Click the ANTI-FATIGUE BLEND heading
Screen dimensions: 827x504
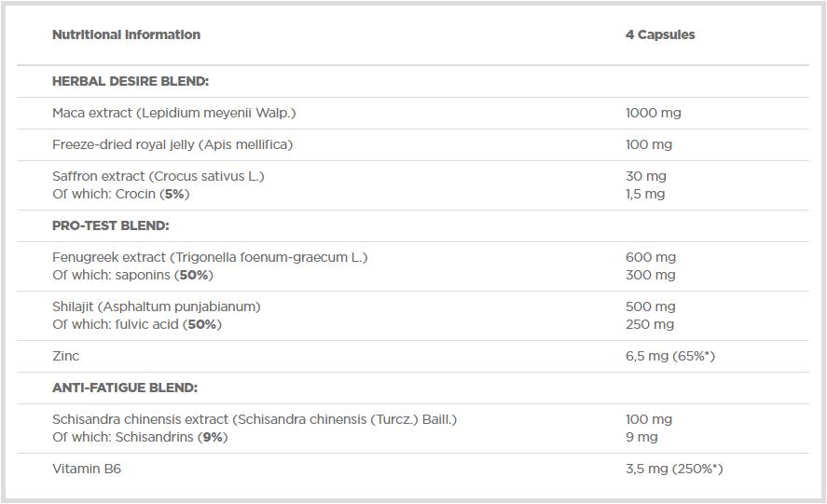[125, 388]
